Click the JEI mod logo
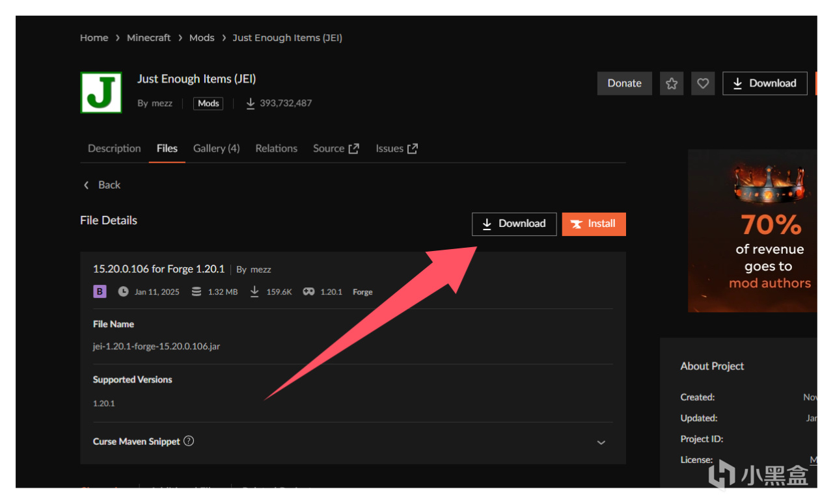Image resolution: width=833 pixels, height=504 pixels. tap(101, 92)
